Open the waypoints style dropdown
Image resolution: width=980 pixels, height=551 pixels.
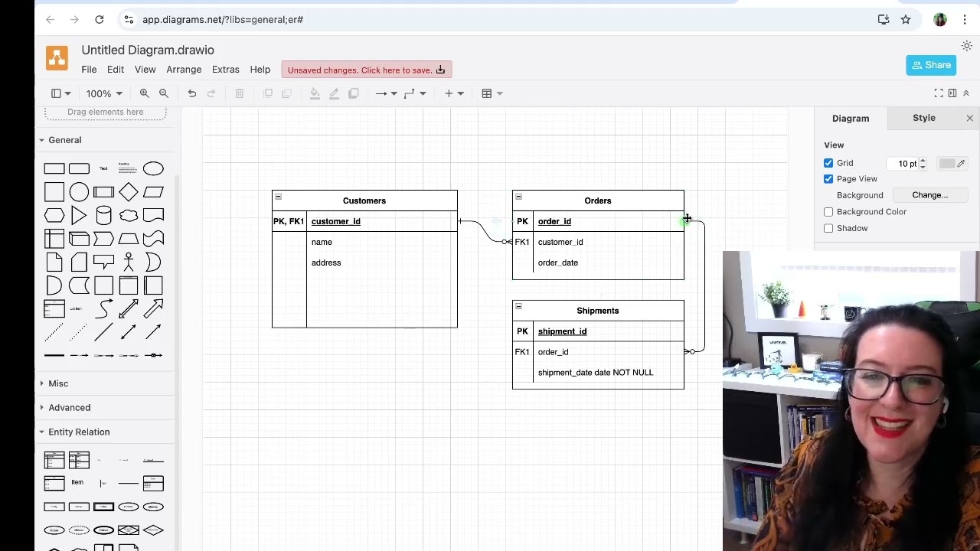click(x=414, y=93)
